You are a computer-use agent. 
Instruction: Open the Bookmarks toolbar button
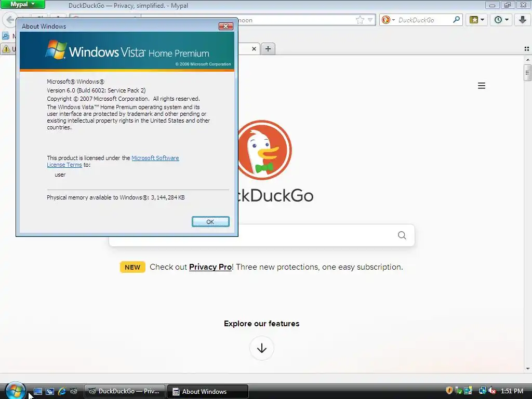point(474,20)
